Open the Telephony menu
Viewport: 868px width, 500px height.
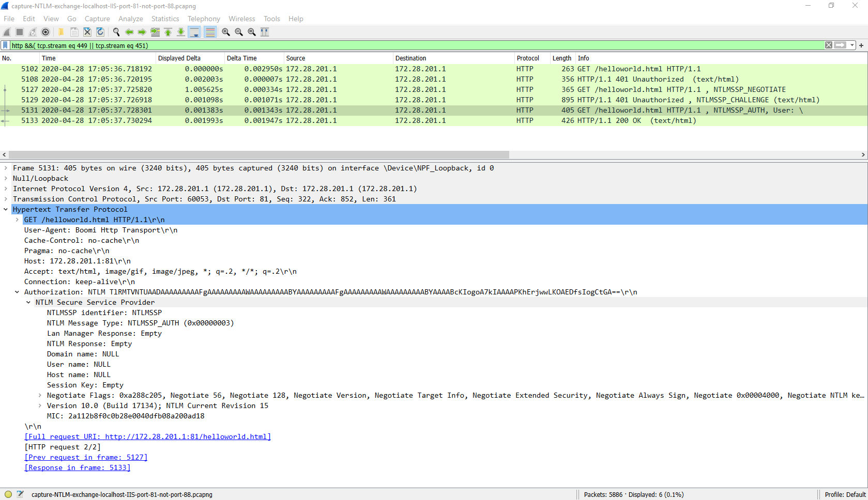tap(203, 19)
